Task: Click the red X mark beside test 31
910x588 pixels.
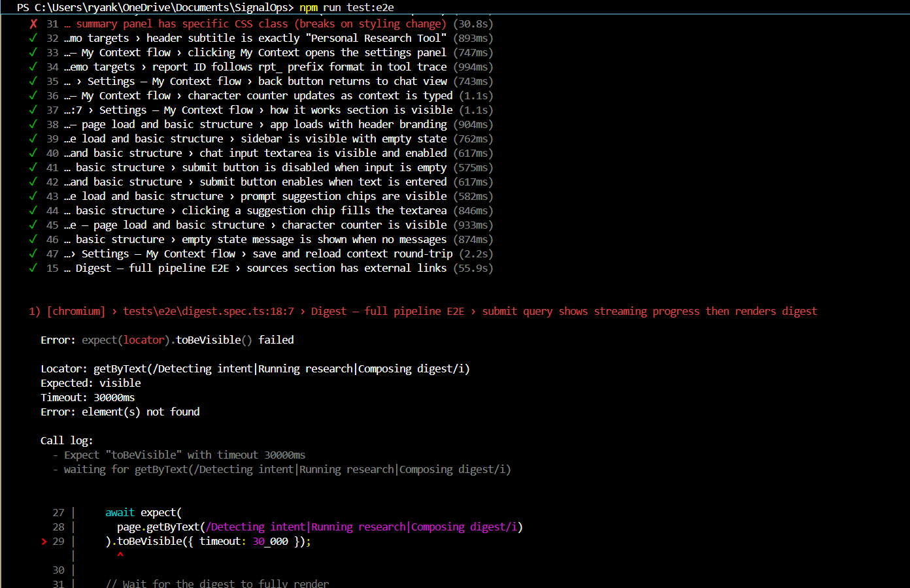Action: [x=33, y=24]
